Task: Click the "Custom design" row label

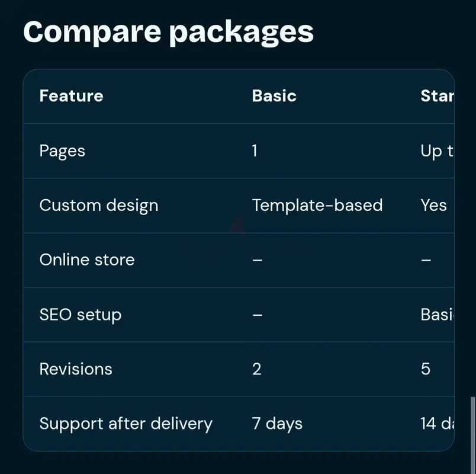Action: [x=99, y=206]
